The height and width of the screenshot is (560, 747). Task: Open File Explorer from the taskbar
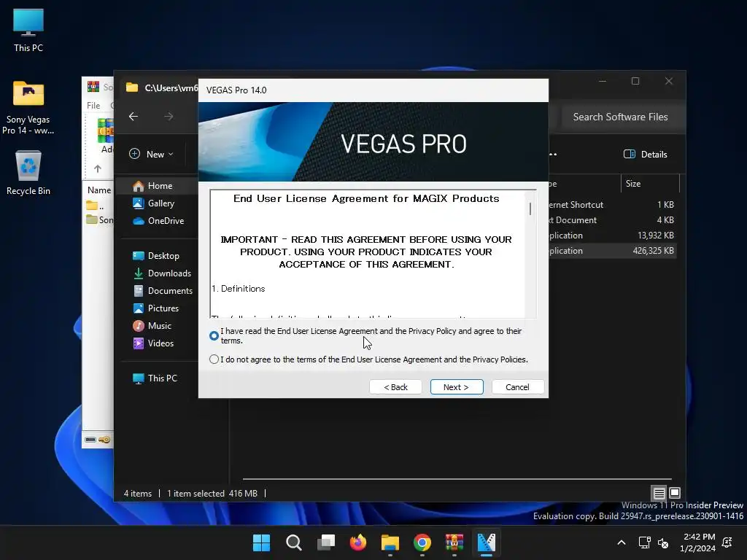(x=390, y=542)
